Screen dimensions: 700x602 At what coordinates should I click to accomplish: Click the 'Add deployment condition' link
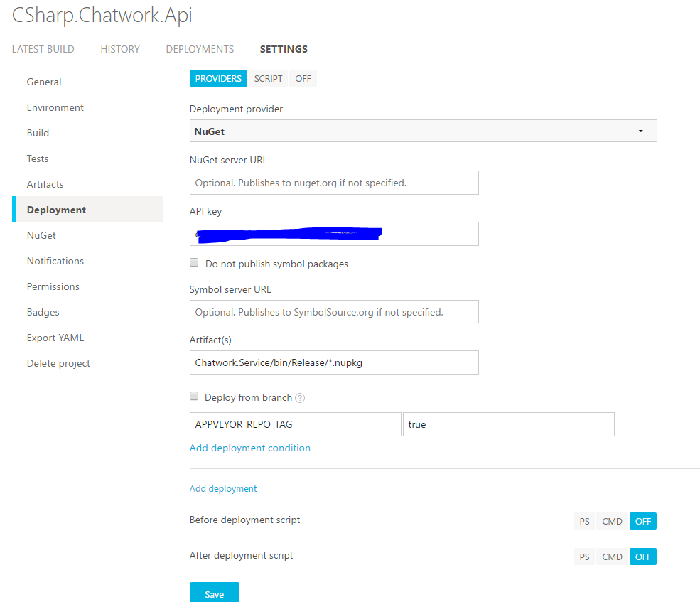click(x=250, y=448)
